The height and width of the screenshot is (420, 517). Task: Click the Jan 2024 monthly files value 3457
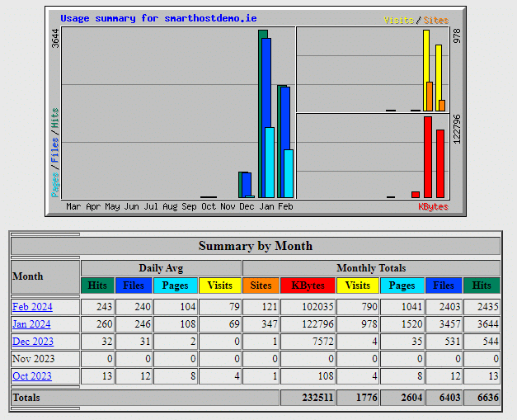click(x=449, y=324)
